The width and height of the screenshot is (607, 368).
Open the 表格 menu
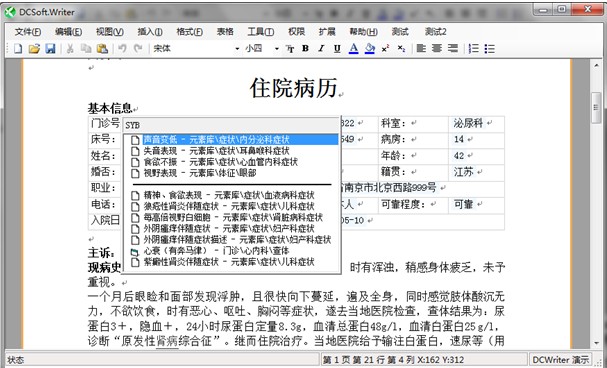click(225, 32)
